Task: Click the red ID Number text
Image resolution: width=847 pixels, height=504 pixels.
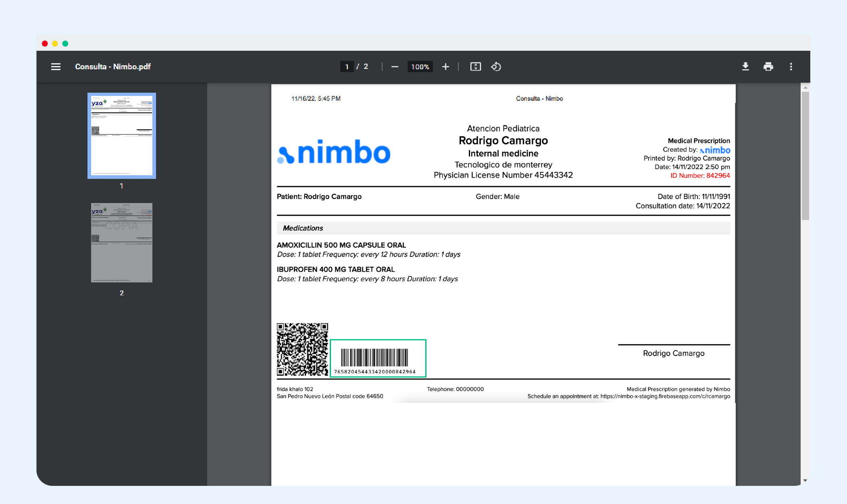Action: point(700,176)
